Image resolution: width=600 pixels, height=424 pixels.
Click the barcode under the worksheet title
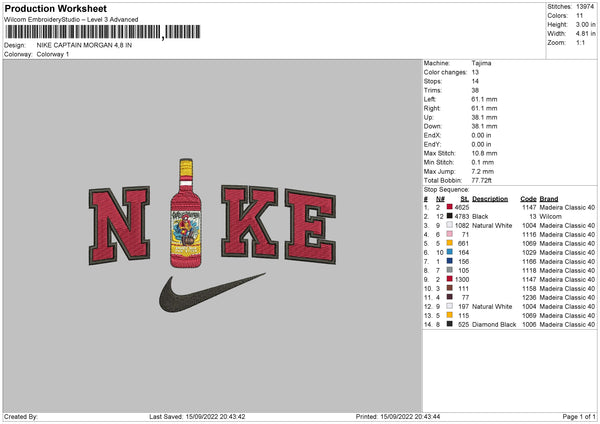pyautogui.click(x=103, y=32)
